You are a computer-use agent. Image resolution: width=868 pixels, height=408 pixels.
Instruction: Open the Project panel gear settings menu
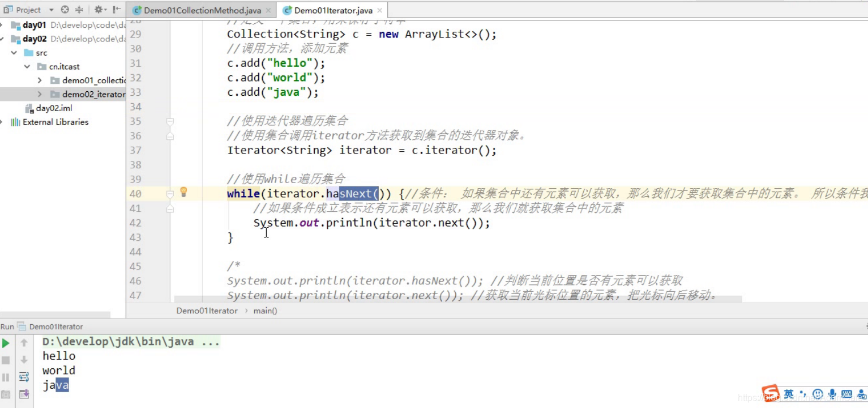pyautogui.click(x=100, y=10)
